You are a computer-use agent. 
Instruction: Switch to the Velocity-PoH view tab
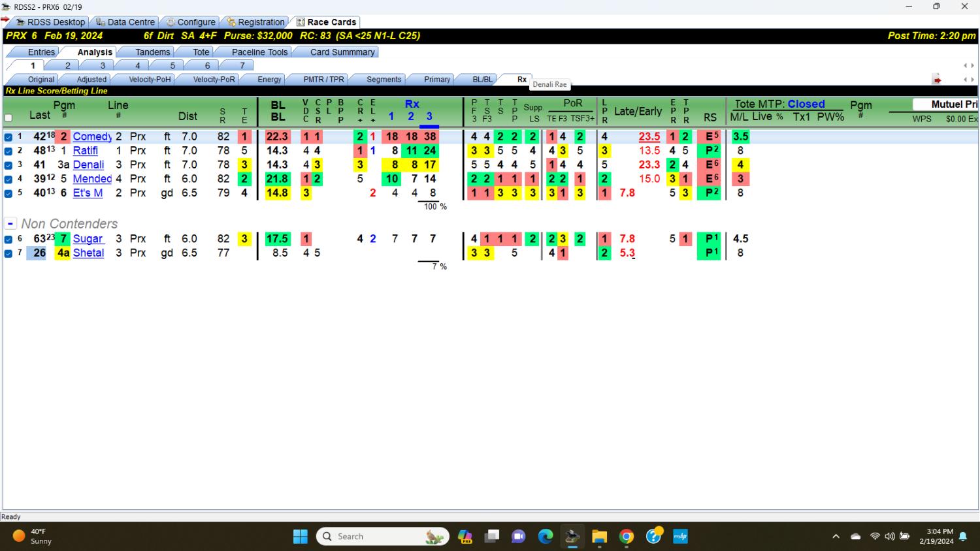point(150,80)
